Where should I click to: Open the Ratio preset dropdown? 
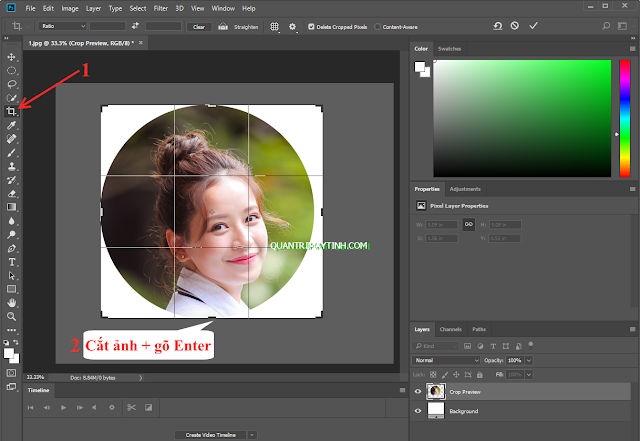(x=62, y=27)
